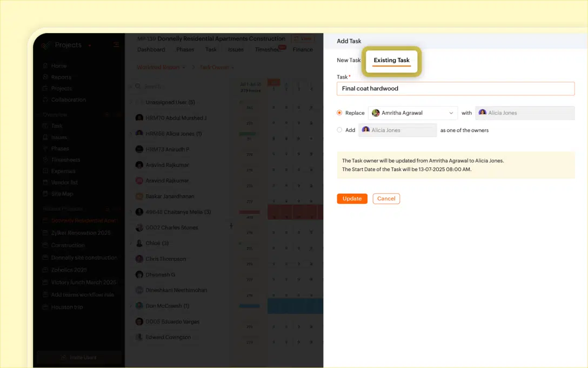Expand the Unassigned User (5) row
The height and width of the screenshot is (368, 588).
(x=131, y=102)
